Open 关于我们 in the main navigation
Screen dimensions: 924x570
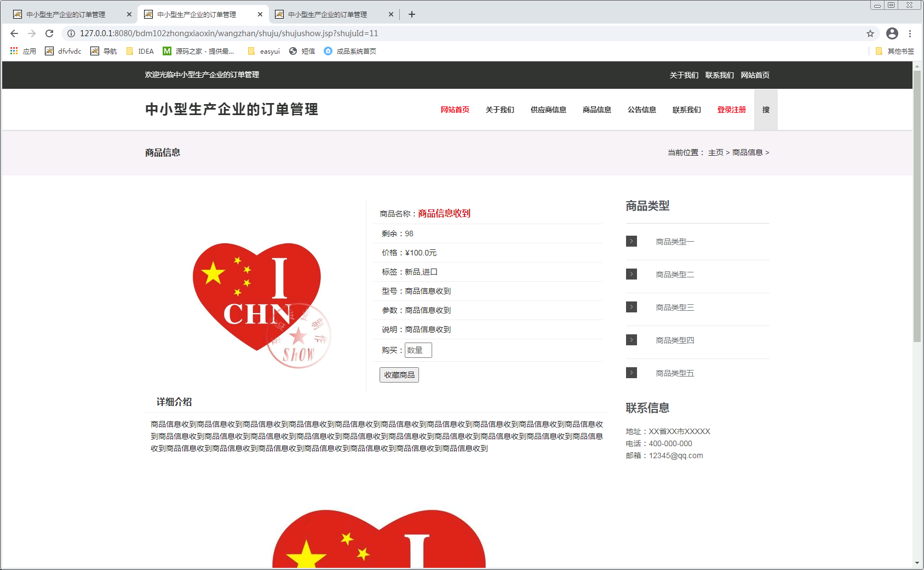(x=500, y=110)
